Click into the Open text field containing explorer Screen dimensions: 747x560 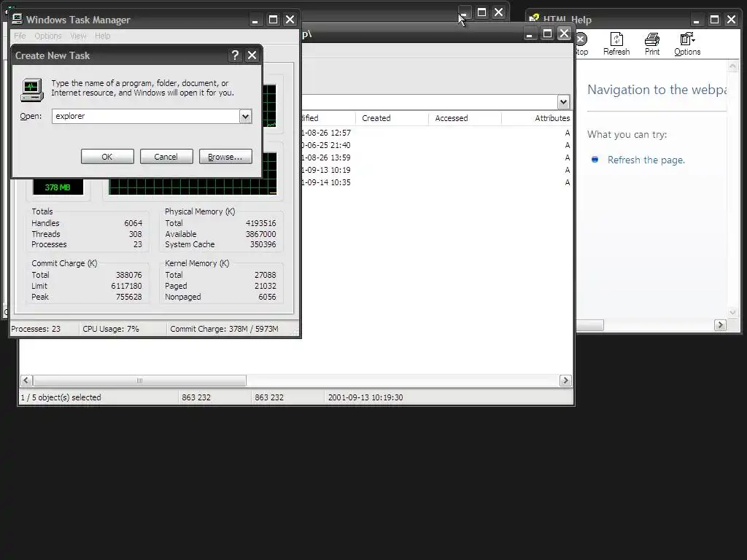(145, 116)
